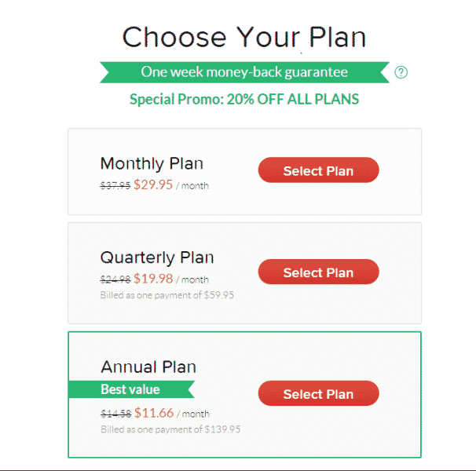This screenshot has height=471, width=476.
Task: Select the Monthly Plan button
Action: (318, 171)
